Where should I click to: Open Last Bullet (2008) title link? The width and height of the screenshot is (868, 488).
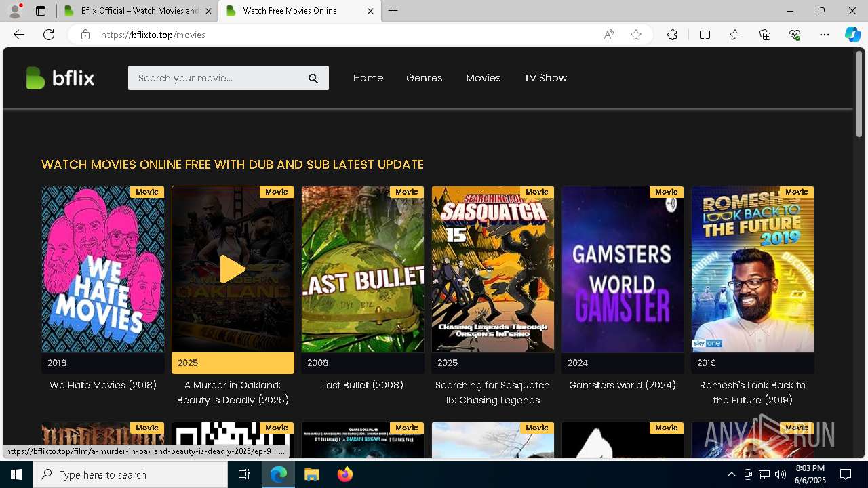coord(363,385)
